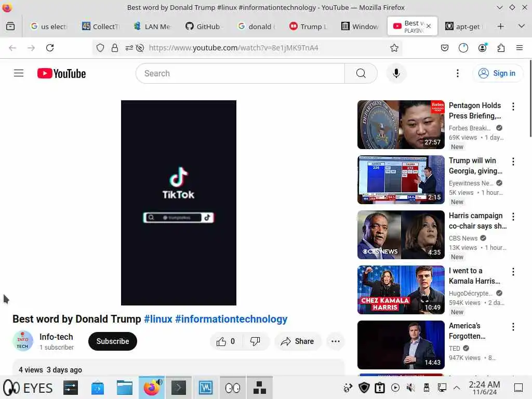This screenshot has width=532, height=399.
Task: Reload the current page
Action: [x=50, y=48]
